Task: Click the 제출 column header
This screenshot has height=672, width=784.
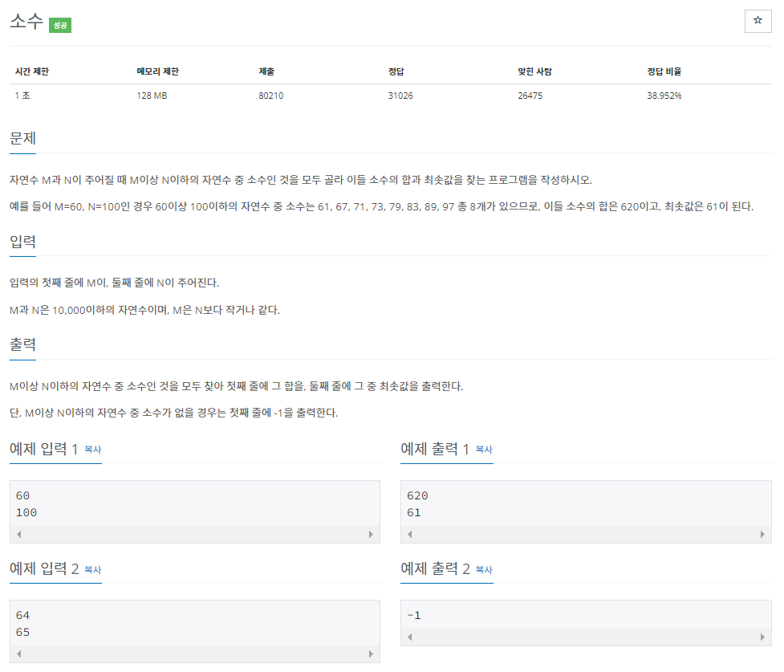Action: click(266, 71)
